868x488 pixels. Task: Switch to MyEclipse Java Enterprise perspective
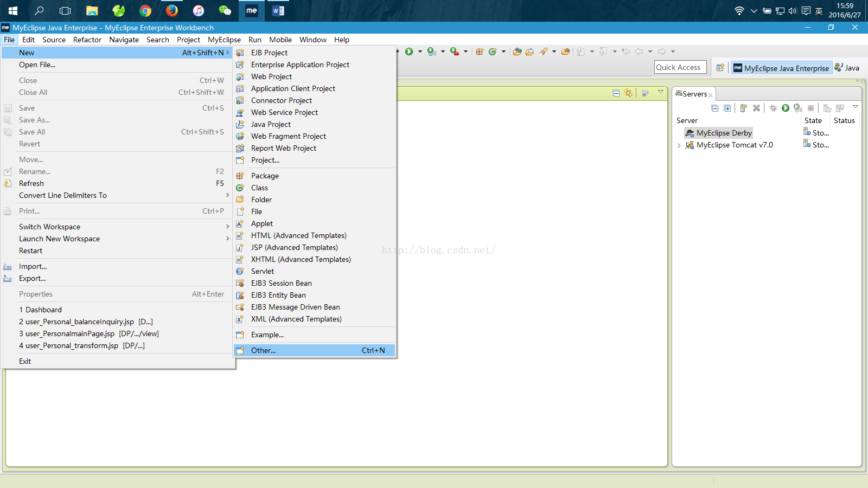click(x=782, y=68)
